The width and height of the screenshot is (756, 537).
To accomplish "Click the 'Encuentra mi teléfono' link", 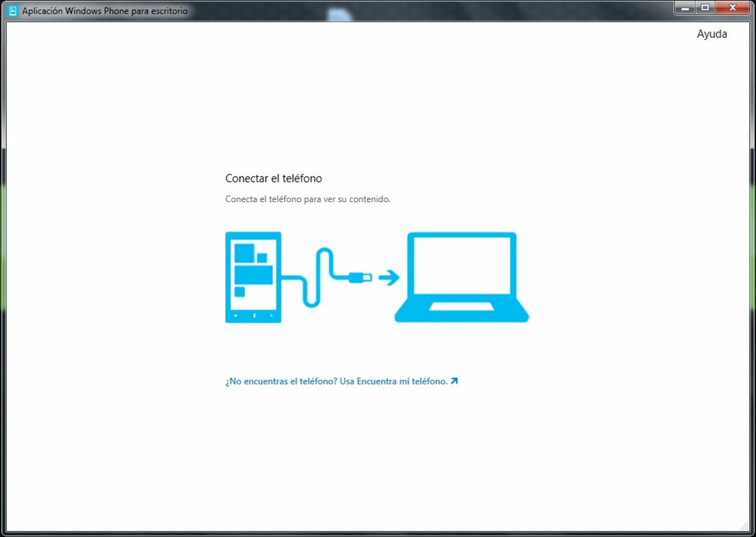I will (341, 381).
